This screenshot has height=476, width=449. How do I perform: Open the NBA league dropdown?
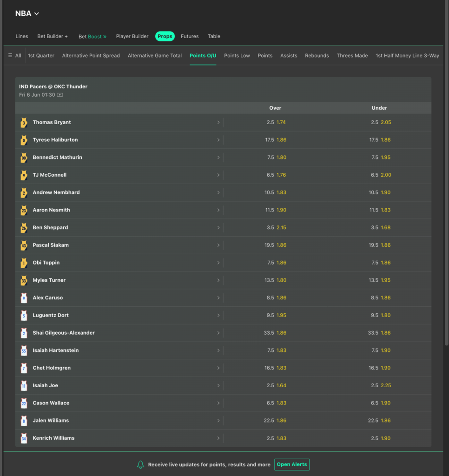click(x=27, y=13)
